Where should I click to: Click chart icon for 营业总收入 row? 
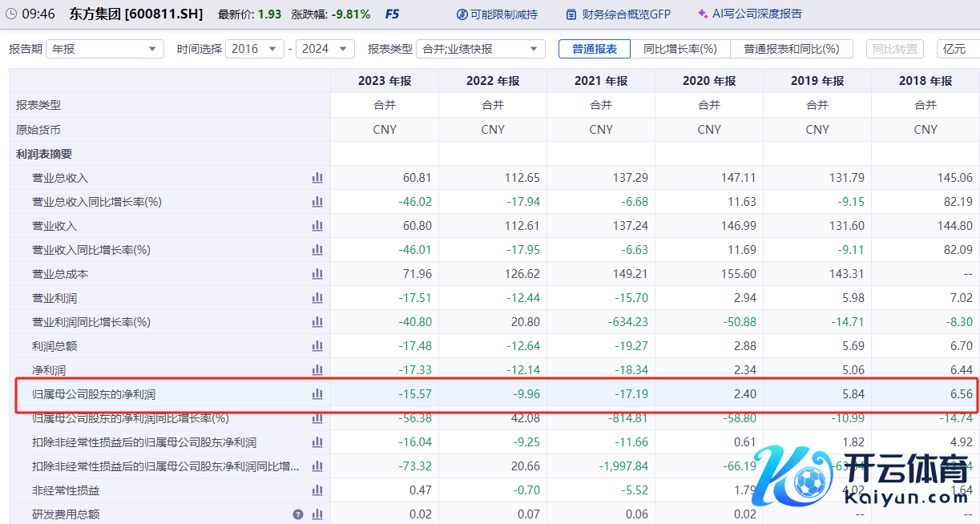(x=317, y=178)
